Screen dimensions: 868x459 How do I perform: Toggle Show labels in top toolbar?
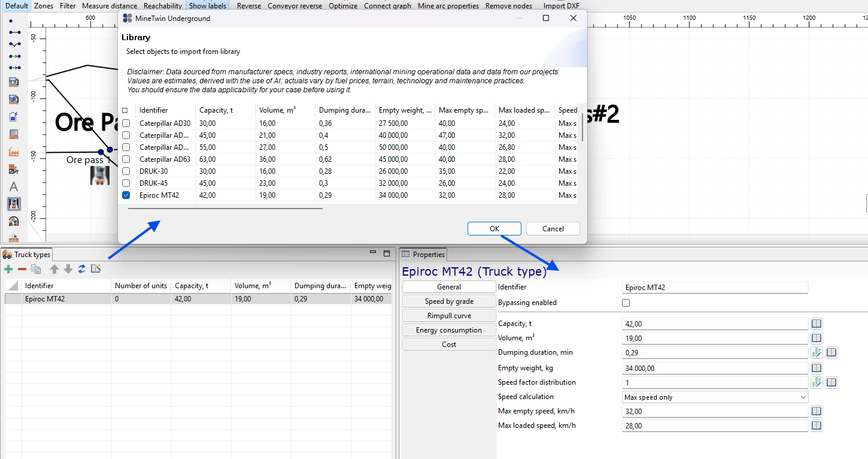(208, 5)
